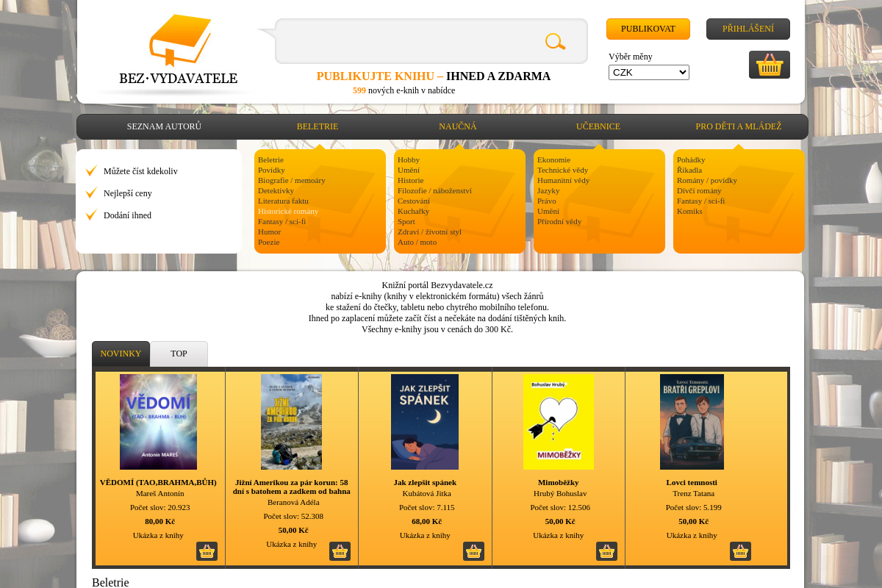Open Seznam autorů in navigation bar
Image resolution: width=882 pixels, height=588 pixels.
(x=164, y=126)
